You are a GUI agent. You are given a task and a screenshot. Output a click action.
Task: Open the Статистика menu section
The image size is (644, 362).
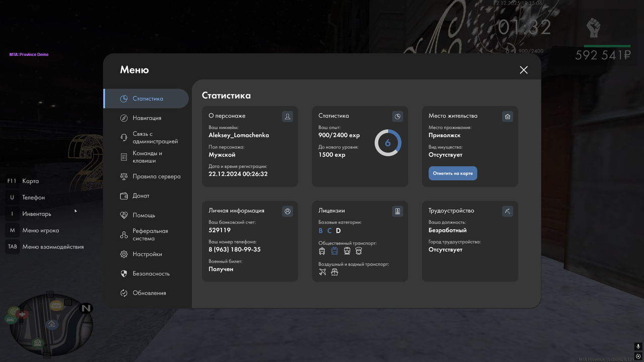[x=146, y=99]
